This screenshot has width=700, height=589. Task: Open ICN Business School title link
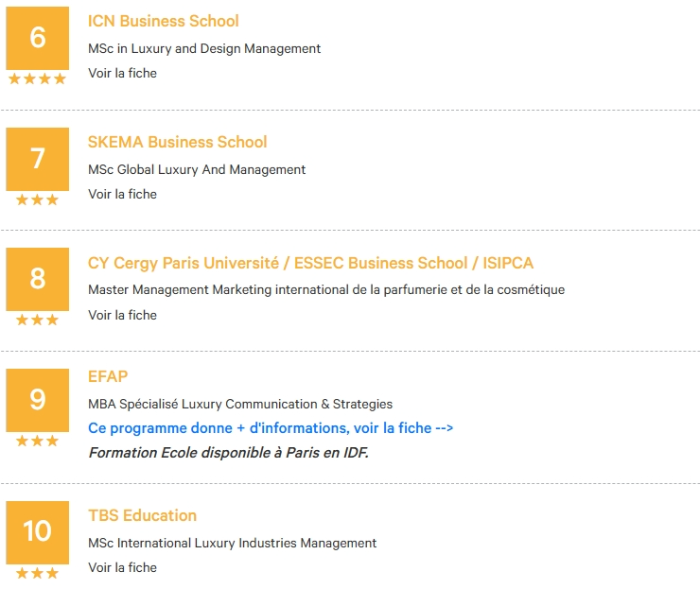pyautogui.click(x=163, y=21)
